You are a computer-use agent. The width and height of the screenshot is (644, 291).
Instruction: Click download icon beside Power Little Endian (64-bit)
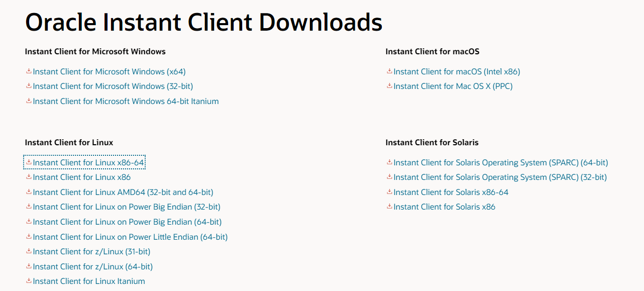coord(29,237)
